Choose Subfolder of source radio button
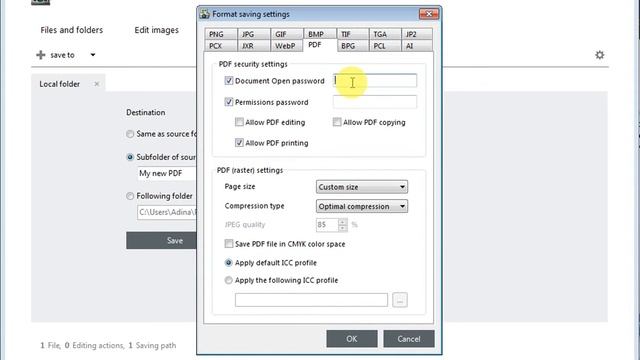Image resolution: width=640 pixels, height=360 pixels. pyautogui.click(x=130, y=157)
